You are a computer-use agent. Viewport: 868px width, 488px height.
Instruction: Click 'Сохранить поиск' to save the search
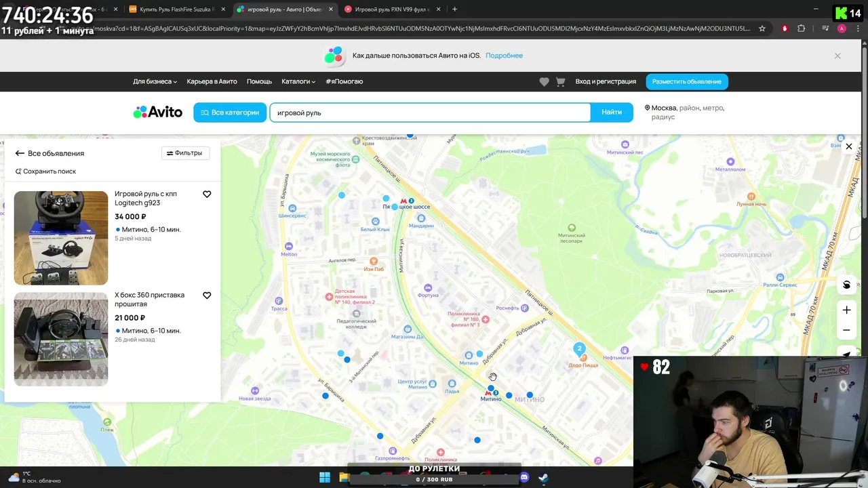coord(45,171)
